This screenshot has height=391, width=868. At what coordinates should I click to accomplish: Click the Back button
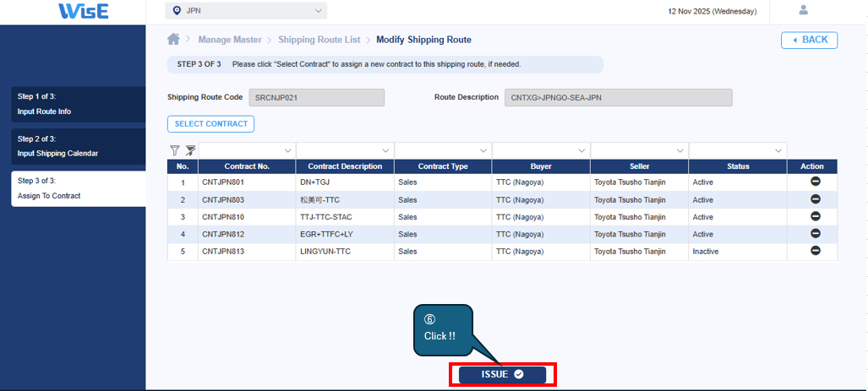click(809, 40)
